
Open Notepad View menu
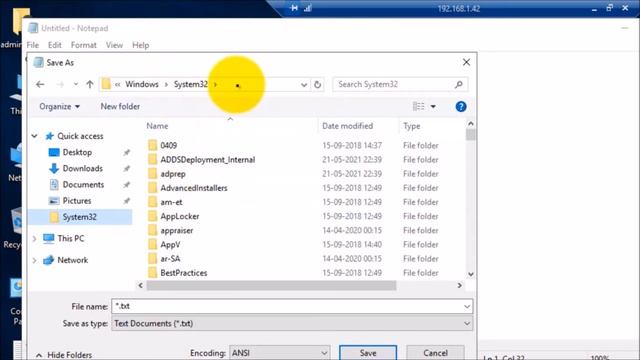[114, 45]
